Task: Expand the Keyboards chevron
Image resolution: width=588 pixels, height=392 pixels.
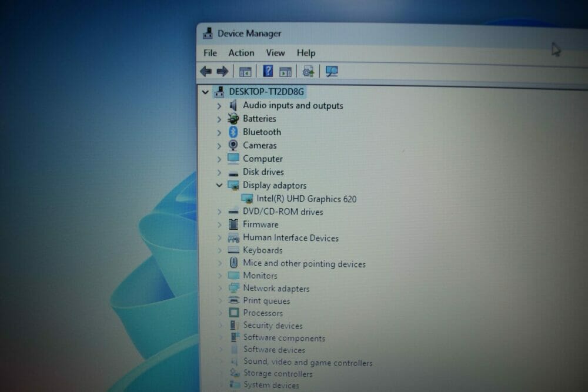Action: 220,250
